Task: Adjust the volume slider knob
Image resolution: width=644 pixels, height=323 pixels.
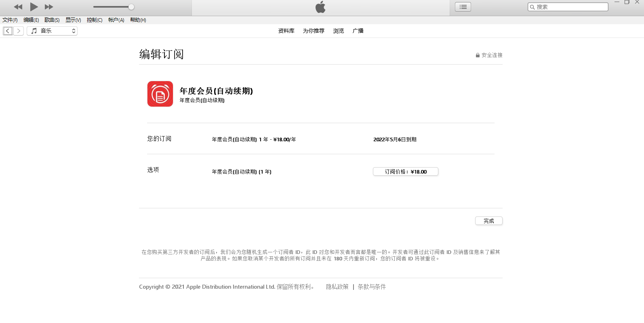Action: click(x=131, y=7)
